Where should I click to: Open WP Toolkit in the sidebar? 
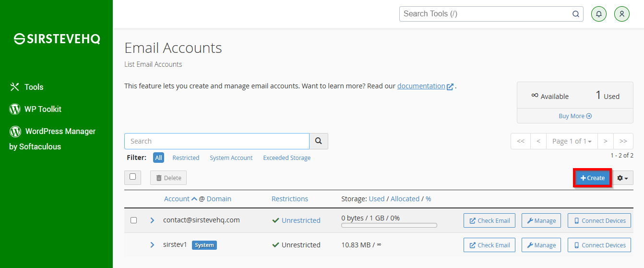coord(36,109)
